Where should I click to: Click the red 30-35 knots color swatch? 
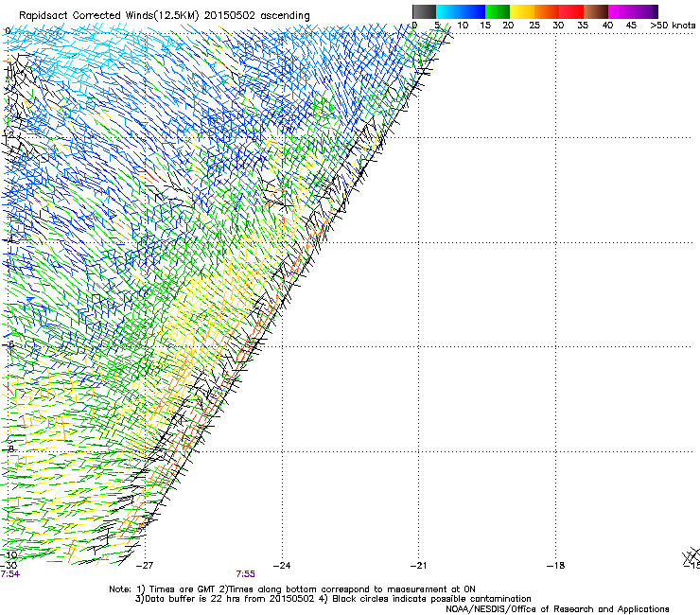(x=571, y=11)
